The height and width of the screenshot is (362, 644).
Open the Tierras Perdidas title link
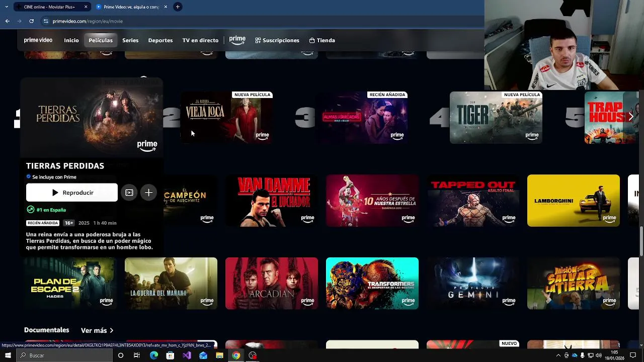65,166
